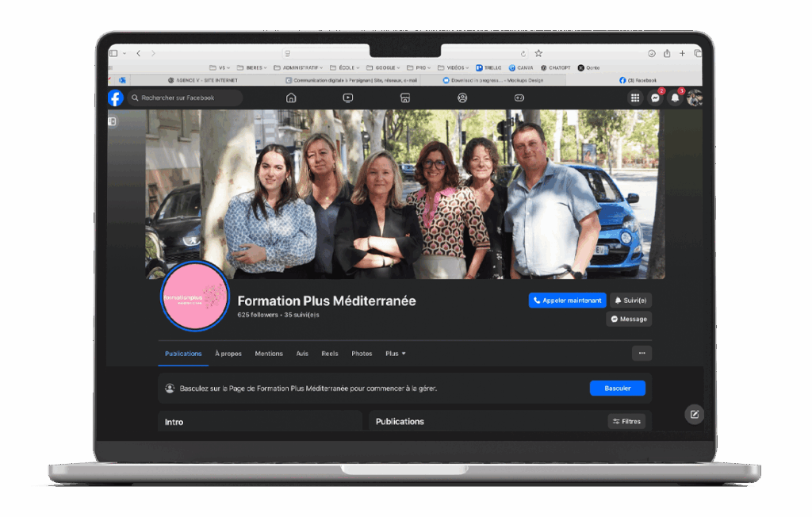Open the Marketplace icon in the navigation

pyautogui.click(x=404, y=98)
